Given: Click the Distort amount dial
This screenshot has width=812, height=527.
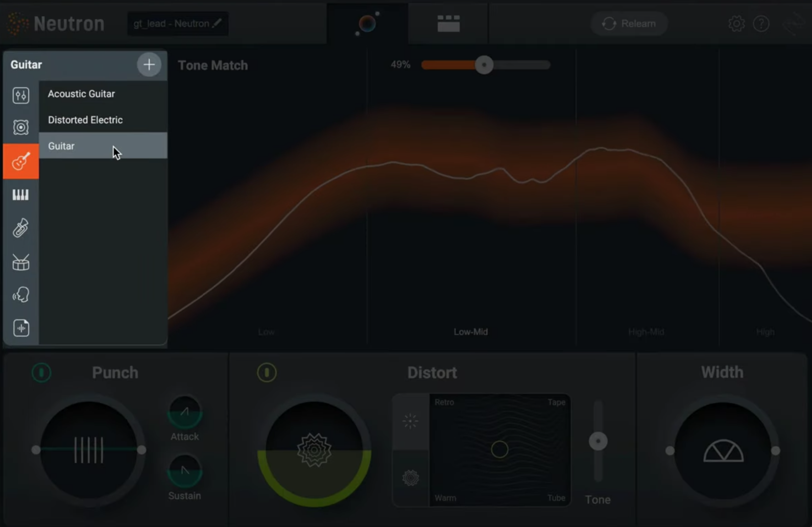Looking at the screenshot, I should (x=314, y=450).
